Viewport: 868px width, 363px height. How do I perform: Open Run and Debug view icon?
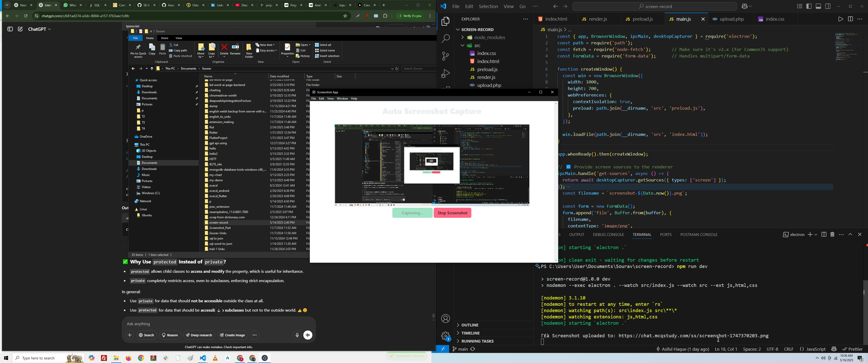tap(445, 73)
